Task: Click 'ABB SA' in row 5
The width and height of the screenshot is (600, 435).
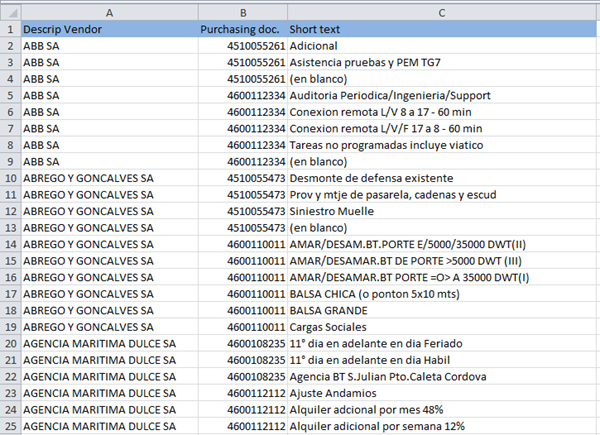Action: point(109,95)
